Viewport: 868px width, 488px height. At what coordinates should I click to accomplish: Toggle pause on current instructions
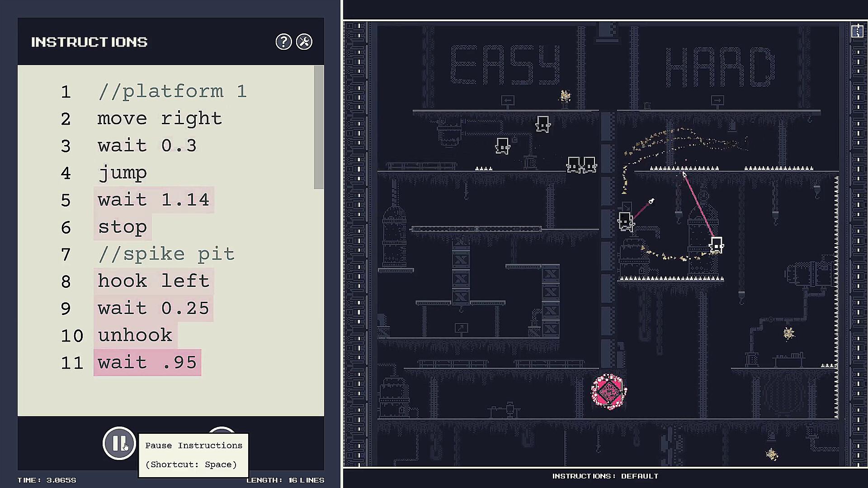[x=118, y=441]
